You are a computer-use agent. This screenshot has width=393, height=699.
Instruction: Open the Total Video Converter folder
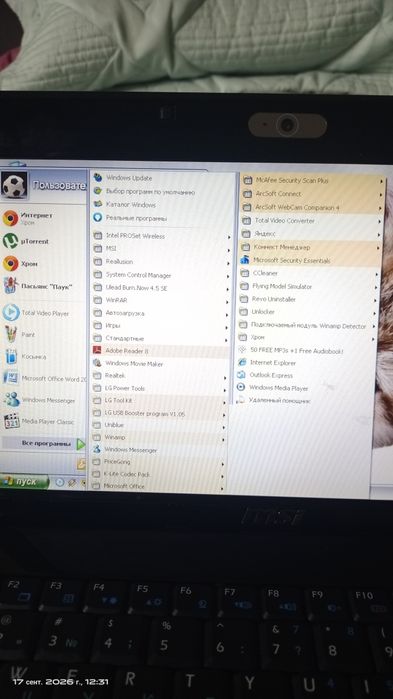(311, 221)
